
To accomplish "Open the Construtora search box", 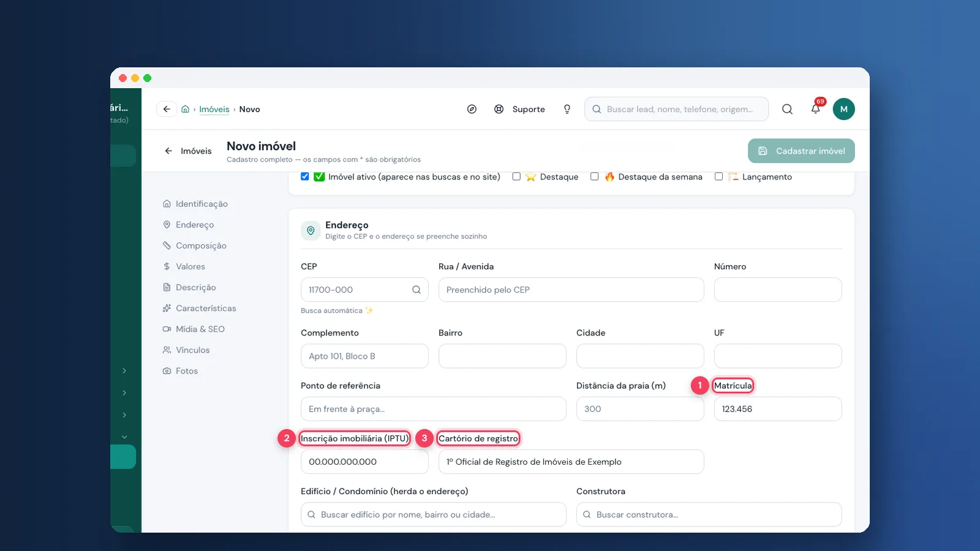I will [709, 514].
